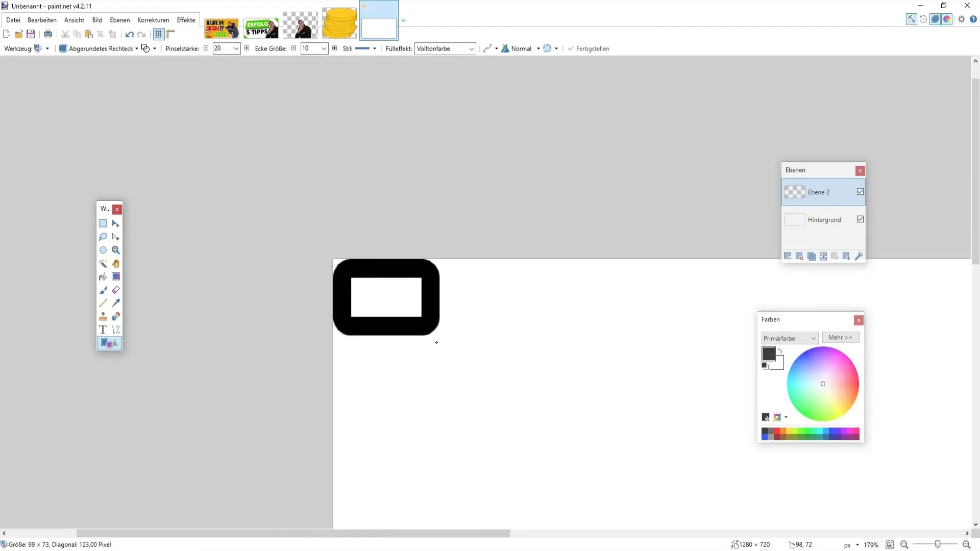Open the Ebenen menu
Image resolution: width=980 pixels, height=551 pixels.
(119, 19)
